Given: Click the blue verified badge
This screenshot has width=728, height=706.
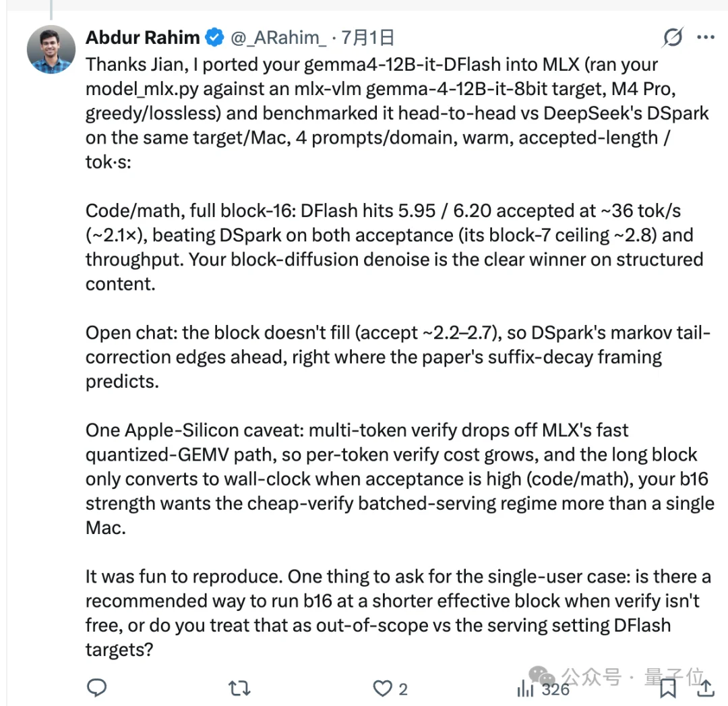Looking at the screenshot, I should coord(214,38).
